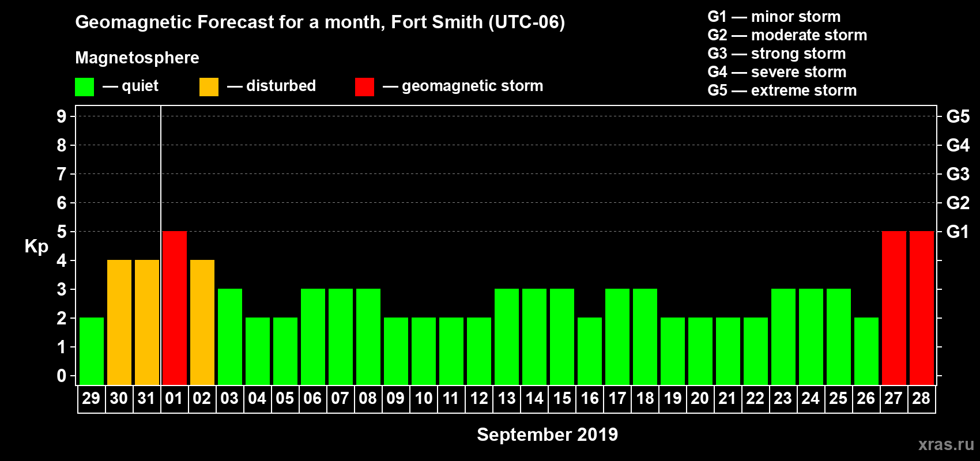Click the green bar for day 17
Viewport: 980px width, 461px height.
point(617,337)
